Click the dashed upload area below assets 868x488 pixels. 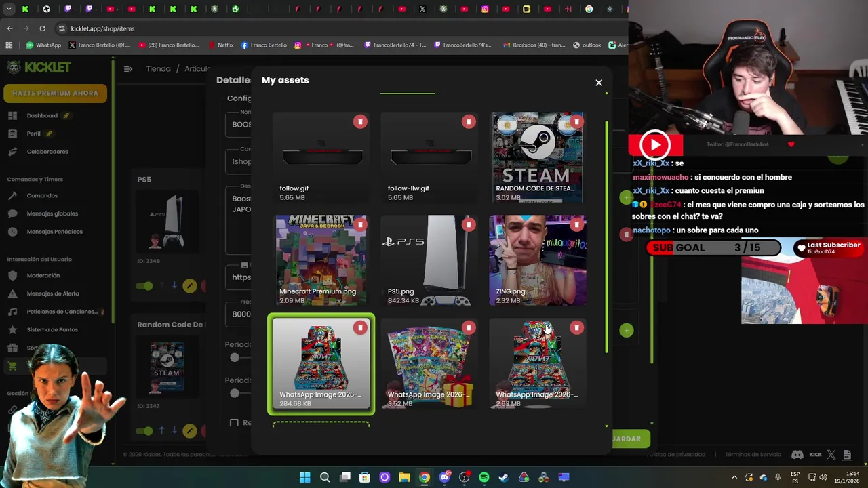coord(321,424)
